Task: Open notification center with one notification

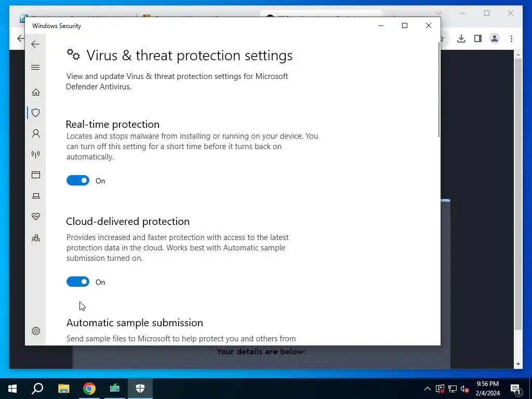Action: (515, 389)
